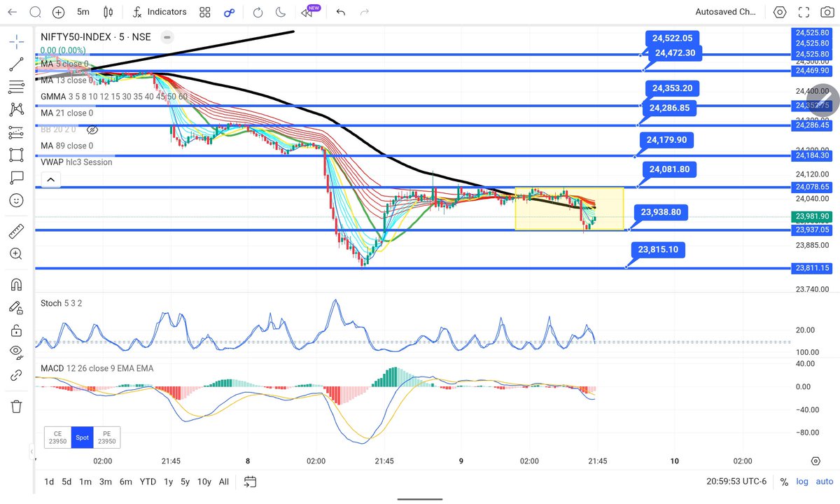
Task: Add a compare symbol with the plus icon
Action: pos(59,12)
